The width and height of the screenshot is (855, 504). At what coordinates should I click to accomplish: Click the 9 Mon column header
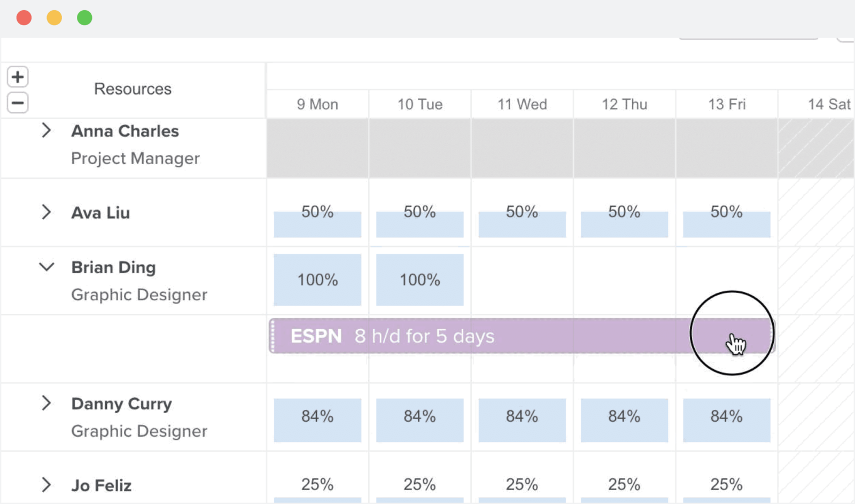click(317, 104)
